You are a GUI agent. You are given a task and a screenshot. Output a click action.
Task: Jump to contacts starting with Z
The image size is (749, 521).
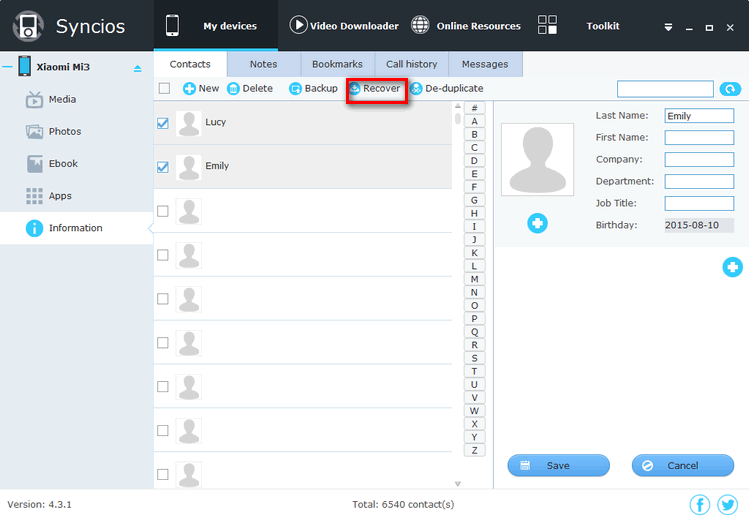(474, 450)
